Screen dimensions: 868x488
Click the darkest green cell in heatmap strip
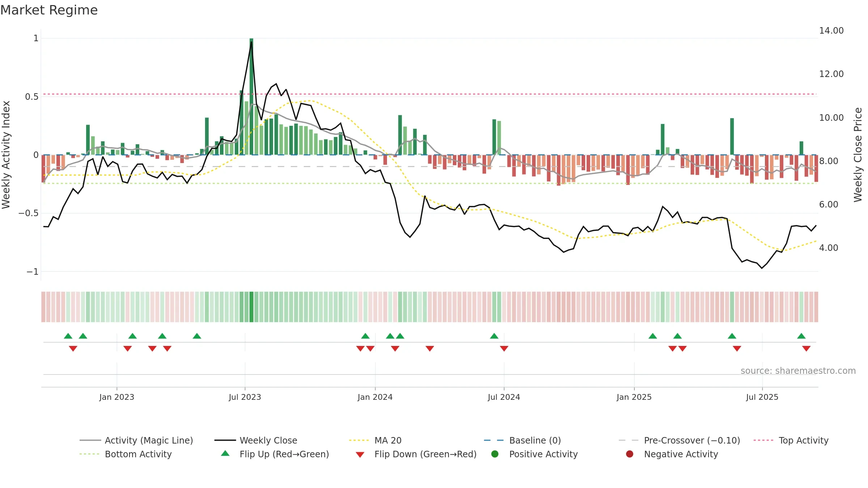251,307
